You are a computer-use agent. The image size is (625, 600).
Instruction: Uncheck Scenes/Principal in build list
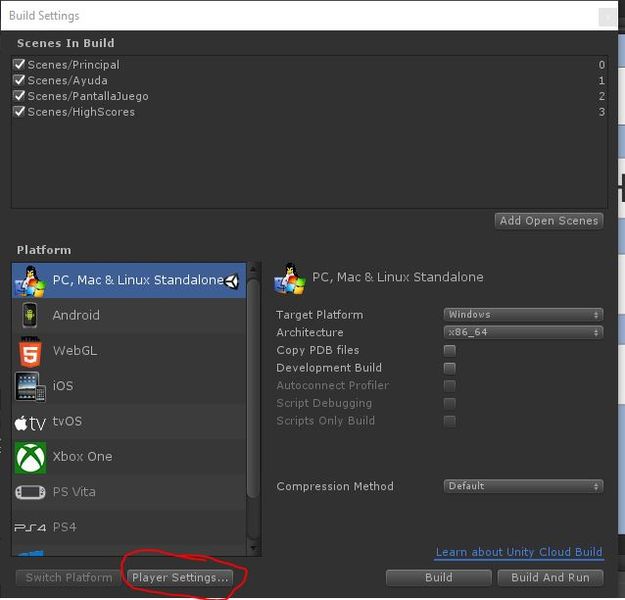19,64
